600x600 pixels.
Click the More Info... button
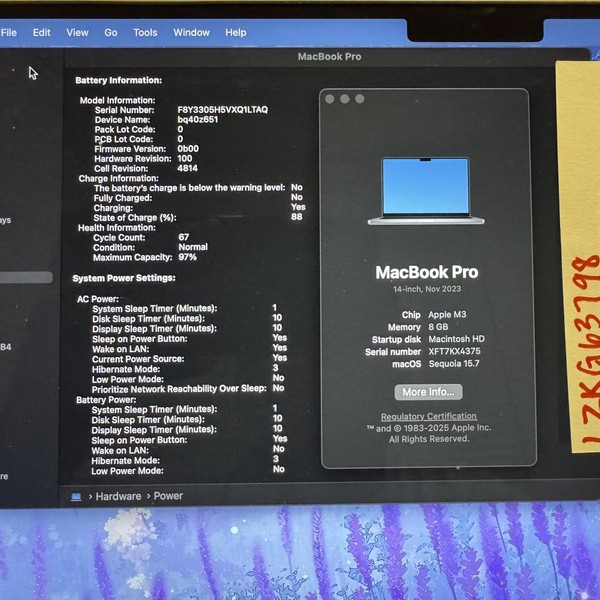pyautogui.click(x=428, y=392)
